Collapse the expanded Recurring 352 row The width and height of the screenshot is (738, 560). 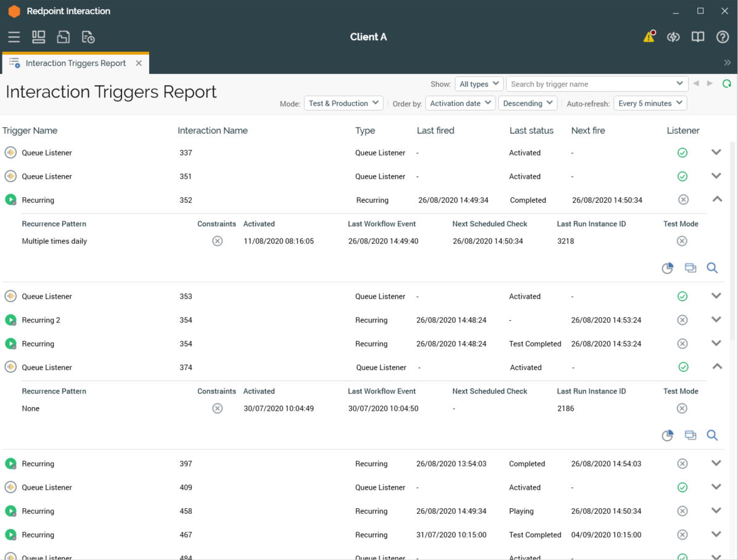[716, 199]
